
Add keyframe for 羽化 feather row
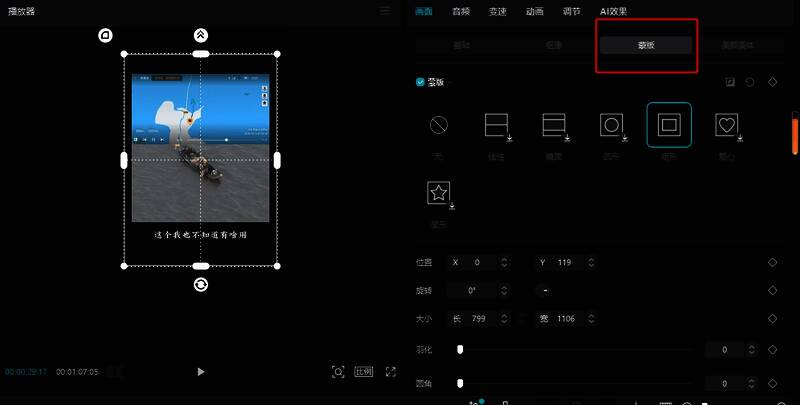772,349
